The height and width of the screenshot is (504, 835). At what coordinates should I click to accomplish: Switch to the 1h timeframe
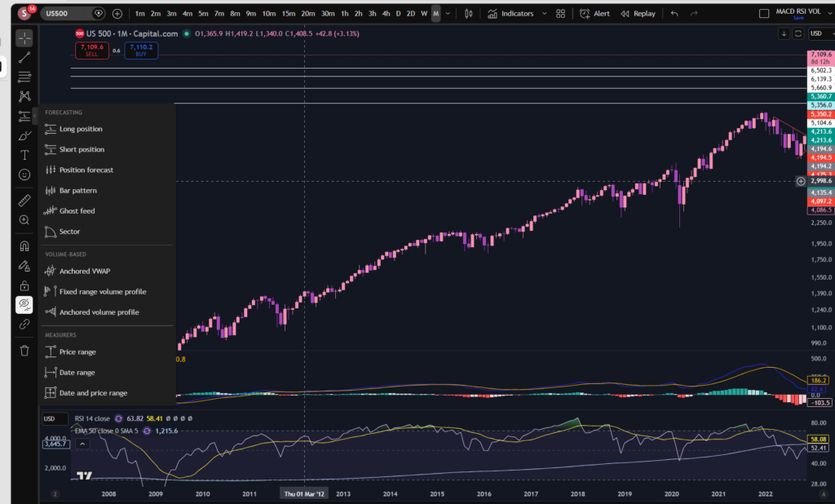pyautogui.click(x=345, y=13)
